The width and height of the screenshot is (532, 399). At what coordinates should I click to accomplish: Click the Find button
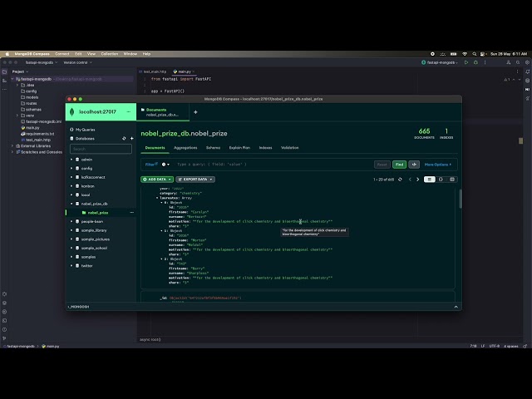pos(399,165)
